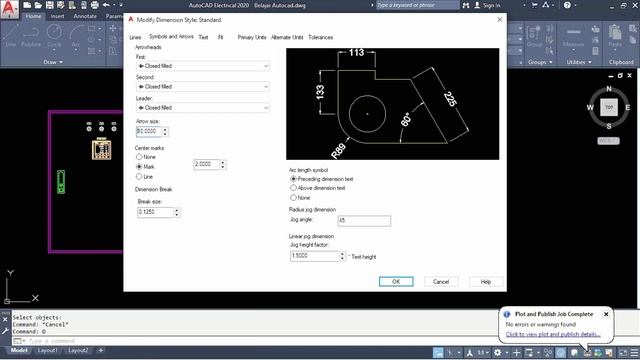The height and width of the screenshot is (360, 640).
Task: Click the plot and publish details link
Action: tap(553, 334)
